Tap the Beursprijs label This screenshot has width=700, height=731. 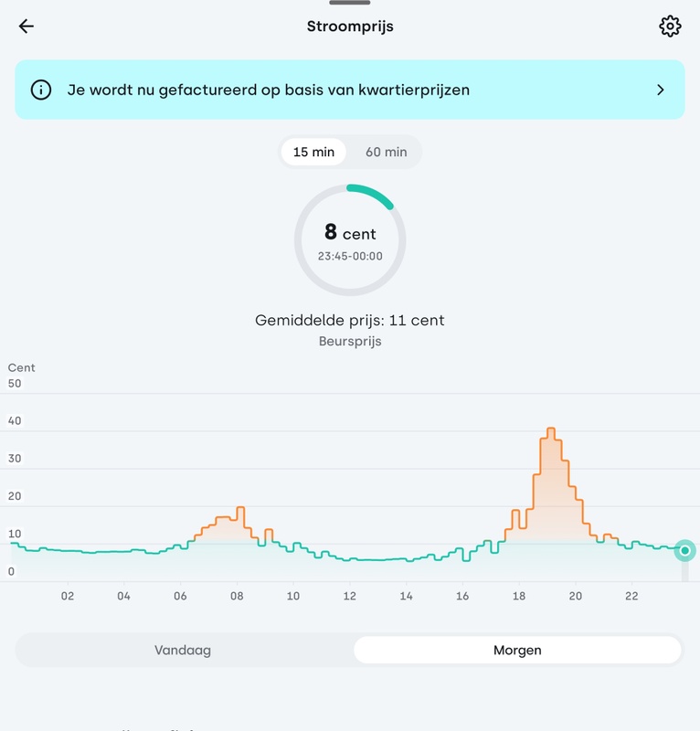350,342
